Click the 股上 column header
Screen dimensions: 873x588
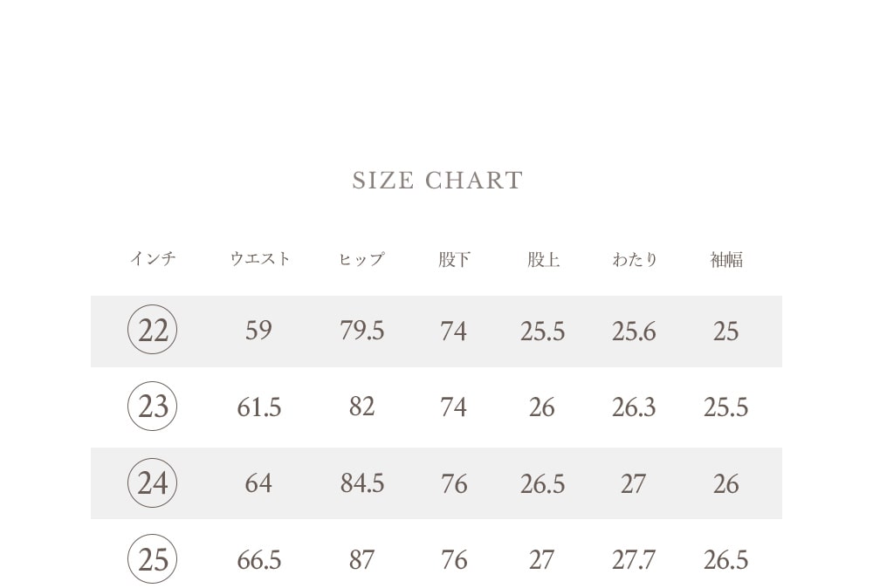(x=543, y=259)
